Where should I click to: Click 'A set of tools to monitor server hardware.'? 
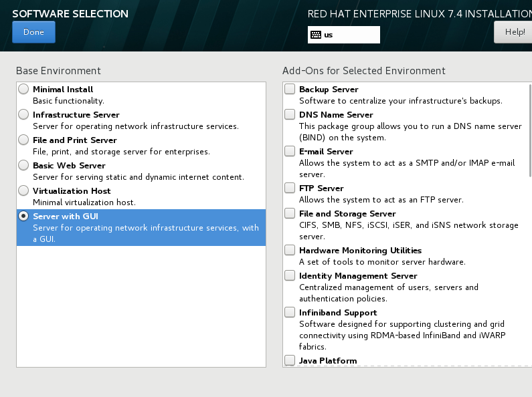[x=382, y=262]
